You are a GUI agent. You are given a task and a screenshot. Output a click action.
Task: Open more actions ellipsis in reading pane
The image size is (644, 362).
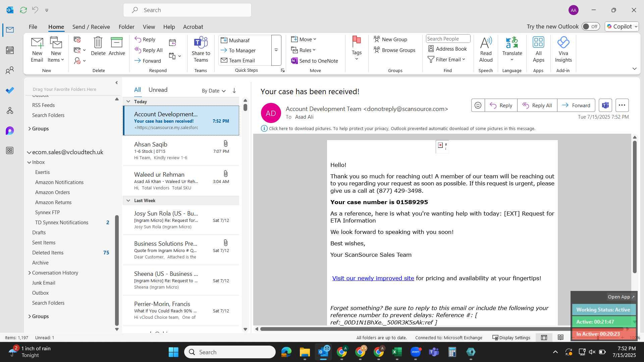pos(622,105)
